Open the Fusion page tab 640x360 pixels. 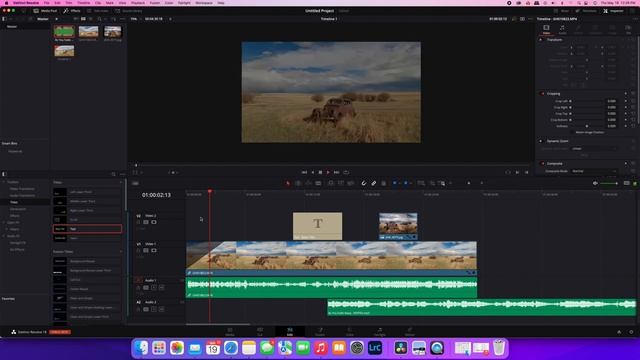point(320,331)
